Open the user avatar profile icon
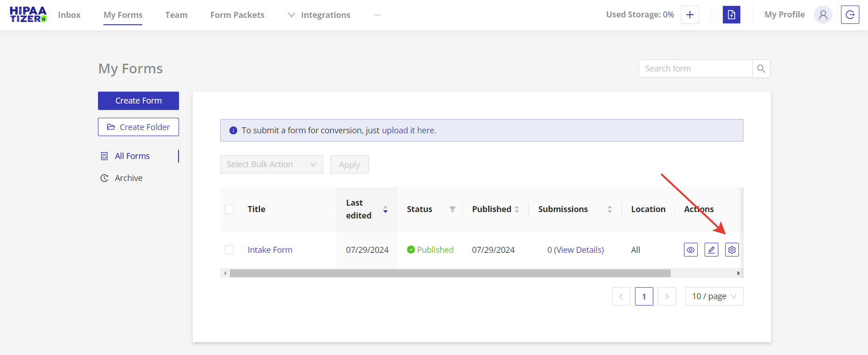Viewport: 868px width, 355px height. pyautogui.click(x=823, y=15)
